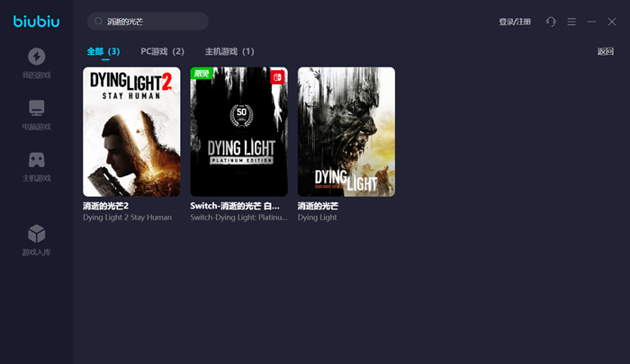Click the search magnifier icon
The height and width of the screenshot is (364, 630).
tap(98, 21)
